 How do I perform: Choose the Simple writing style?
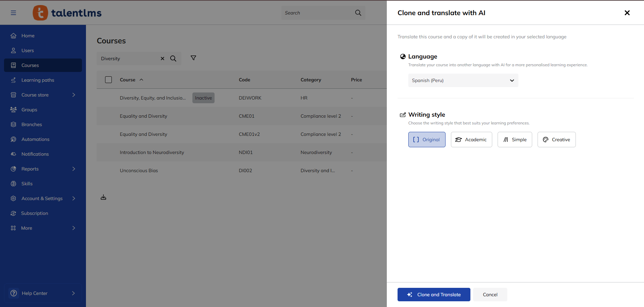pos(514,140)
